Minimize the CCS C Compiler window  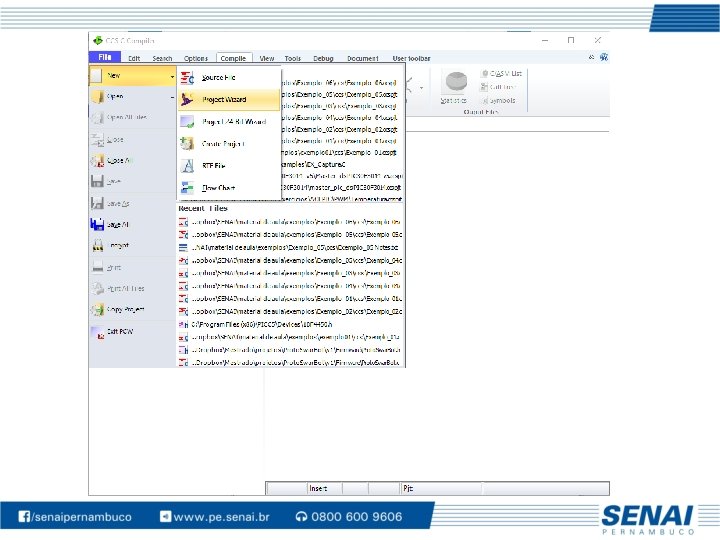pos(545,40)
